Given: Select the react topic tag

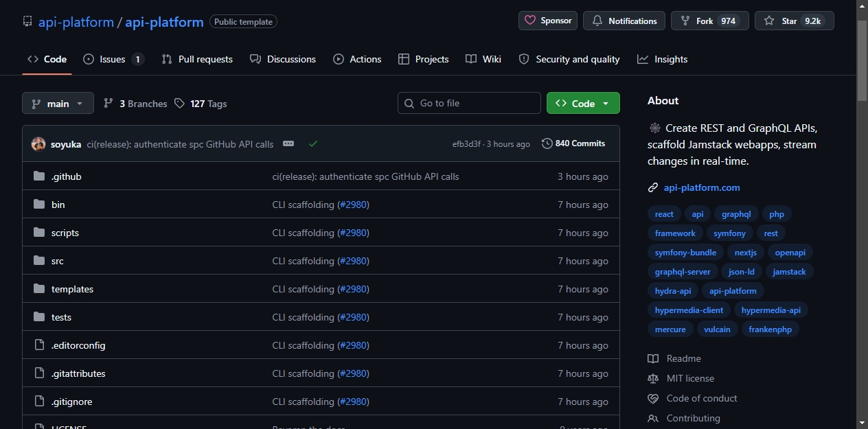Looking at the screenshot, I should (664, 214).
